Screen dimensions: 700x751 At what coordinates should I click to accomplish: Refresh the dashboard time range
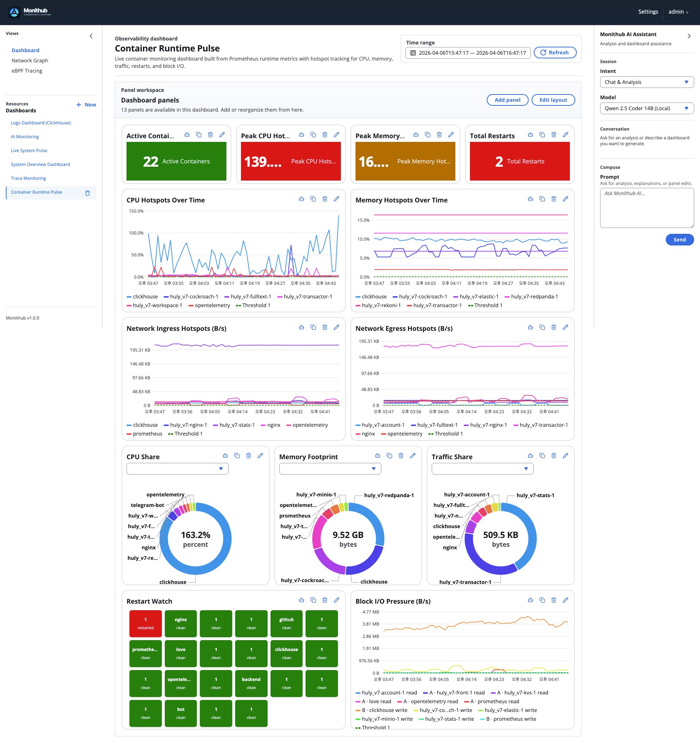pos(555,53)
